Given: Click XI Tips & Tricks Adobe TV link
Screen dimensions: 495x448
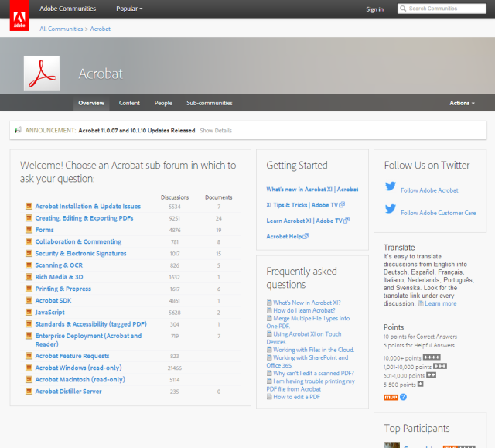Looking at the screenshot, I should pos(302,205).
